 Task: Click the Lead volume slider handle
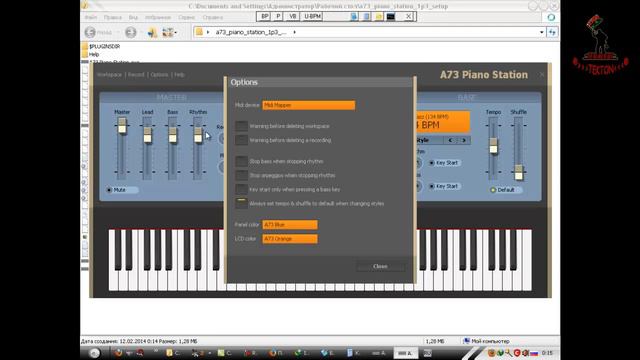(x=147, y=135)
